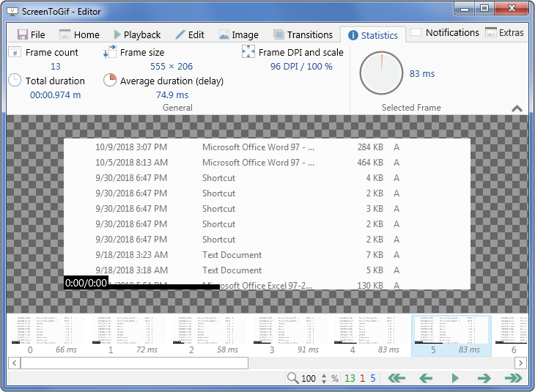Click the ScreenToGif title bar app icon

[x=12, y=12]
